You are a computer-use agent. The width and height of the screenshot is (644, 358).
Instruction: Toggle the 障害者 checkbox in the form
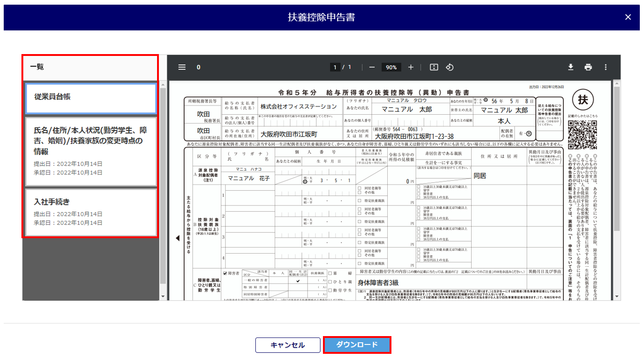coord(226,273)
